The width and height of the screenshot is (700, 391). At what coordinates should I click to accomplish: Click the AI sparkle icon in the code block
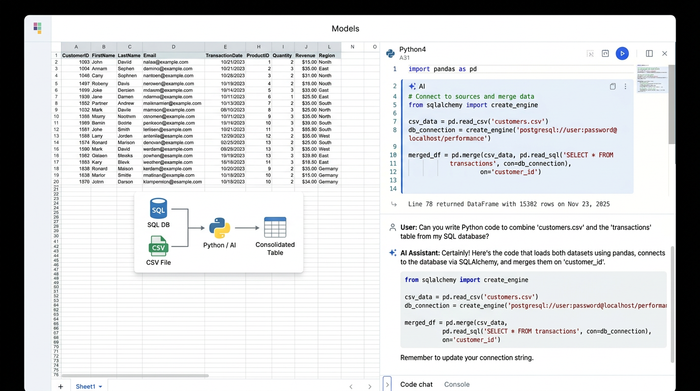pos(412,87)
